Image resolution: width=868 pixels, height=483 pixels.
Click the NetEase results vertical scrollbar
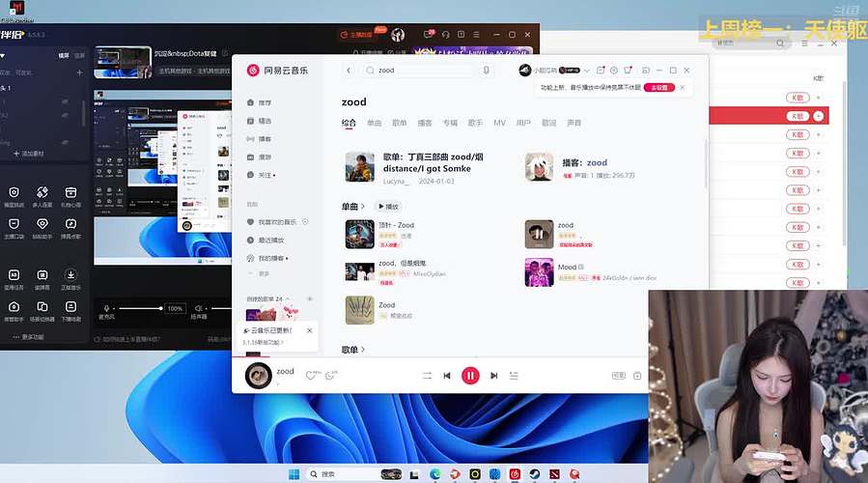click(706, 163)
